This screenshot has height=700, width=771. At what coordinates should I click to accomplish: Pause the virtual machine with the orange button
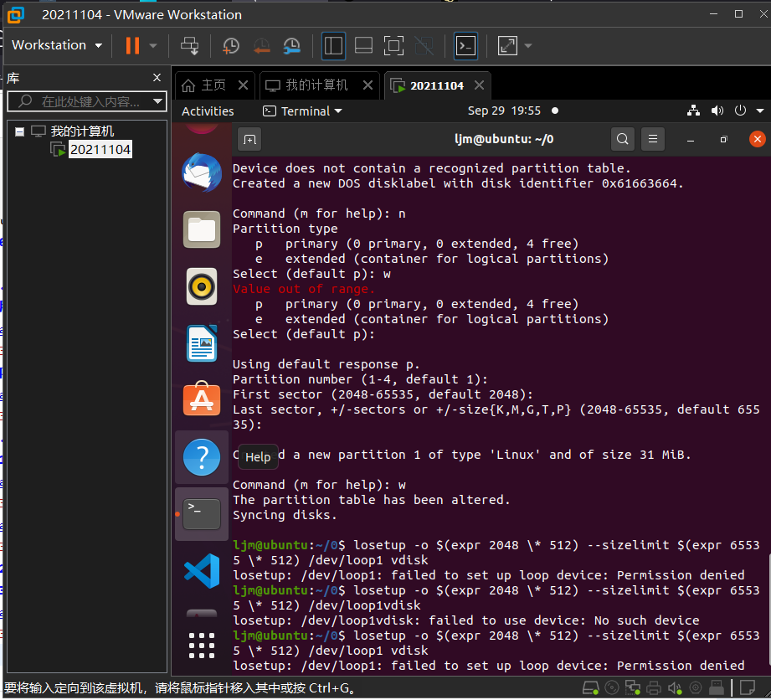click(x=132, y=46)
